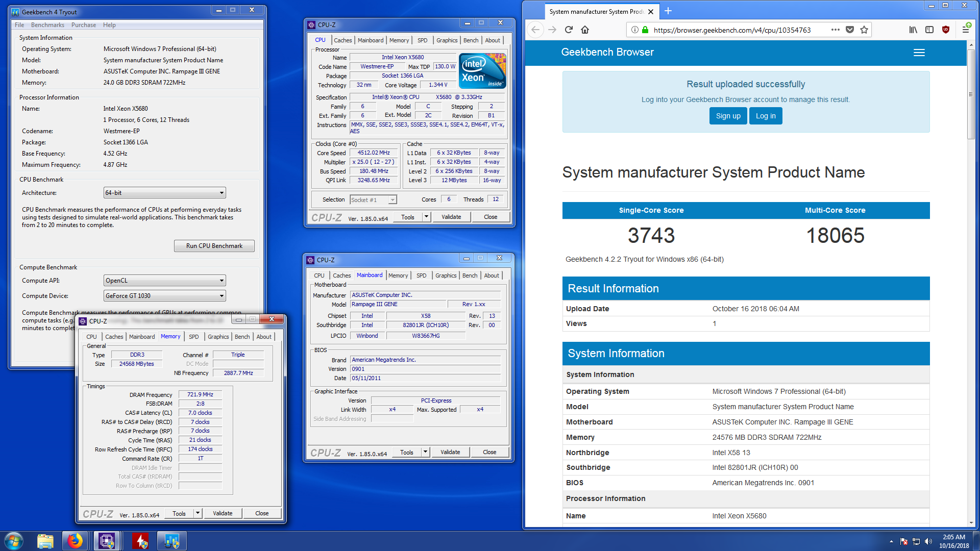Click scroll-down arrow of browser scrollbar
The width and height of the screenshot is (980, 551).
click(x=971, y=523)
